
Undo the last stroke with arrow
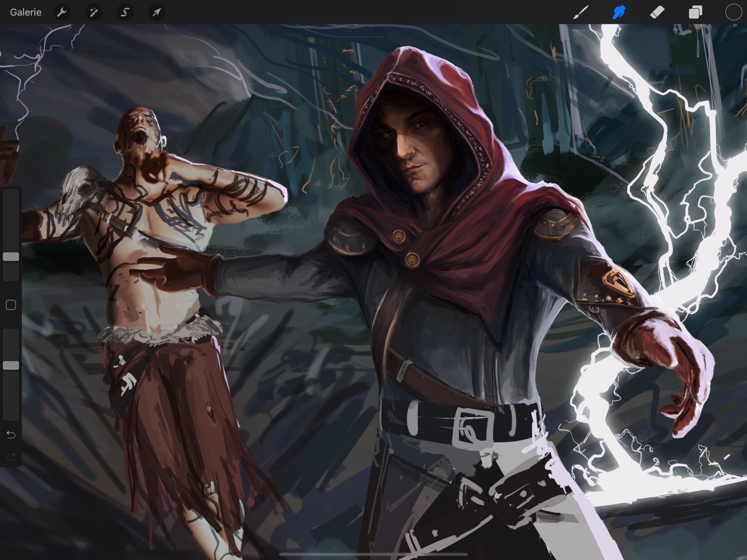tap(11, 435)
